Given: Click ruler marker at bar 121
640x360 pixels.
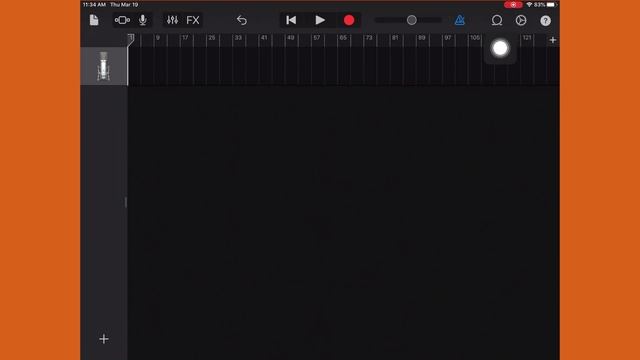Looking at the screenshot, I should coord(527,38).
